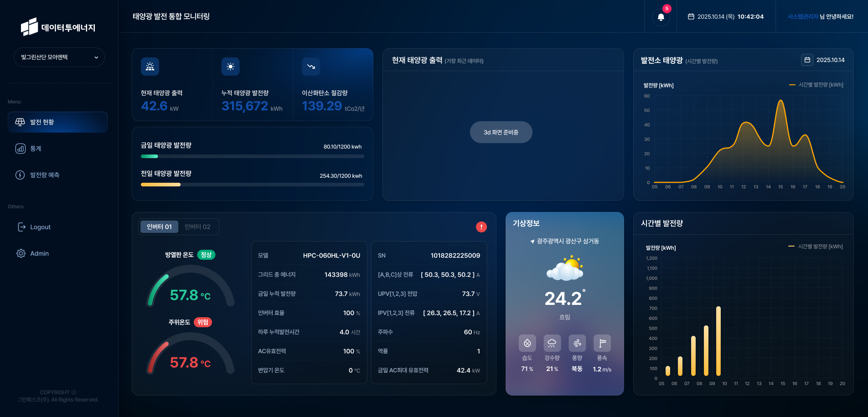Click the calendar icon next to 2025.10.14
Screen dimensions: 868x417
click(691, 16)
